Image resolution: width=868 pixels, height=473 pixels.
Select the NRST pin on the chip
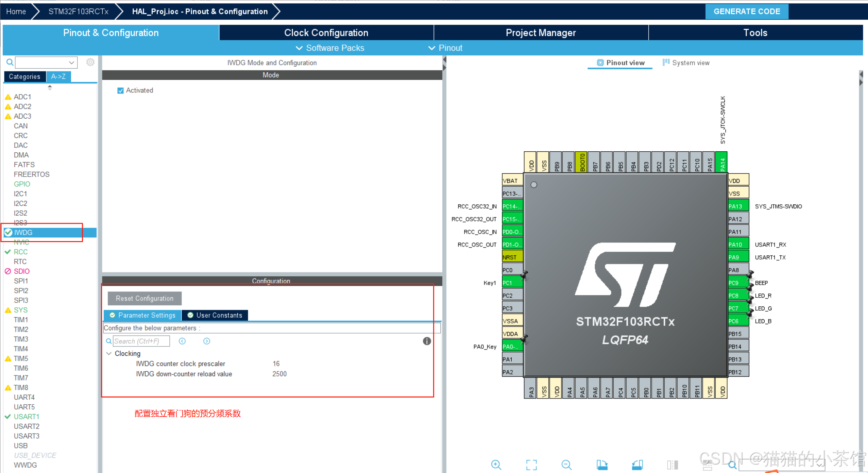[x=512, y=257]
